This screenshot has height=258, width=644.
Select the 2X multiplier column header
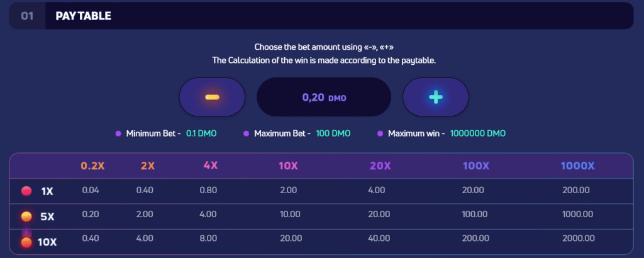147,166
